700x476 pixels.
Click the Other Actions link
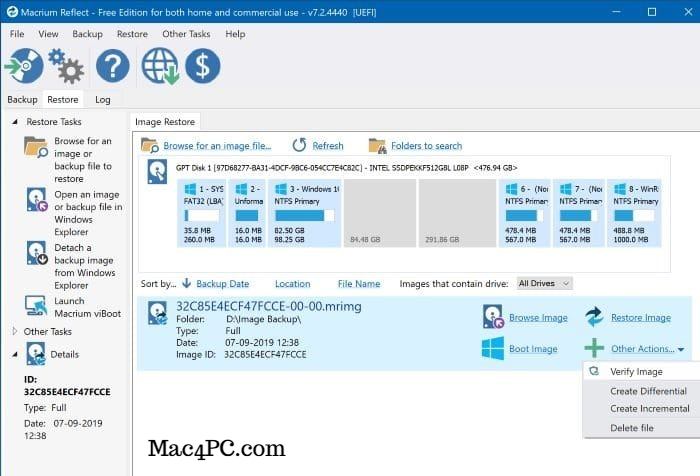[x=642, y=348]
